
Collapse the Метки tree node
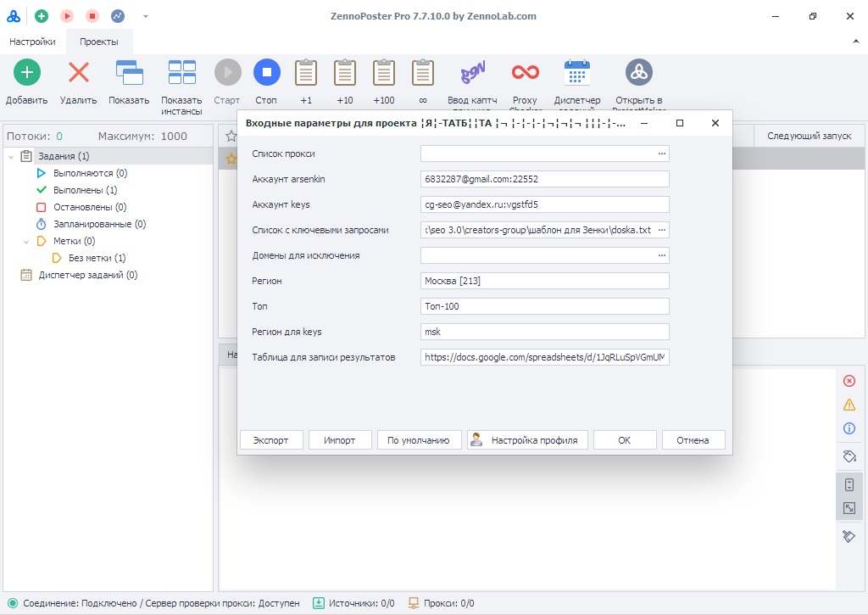pyautogui.click(x=26, y=242)
